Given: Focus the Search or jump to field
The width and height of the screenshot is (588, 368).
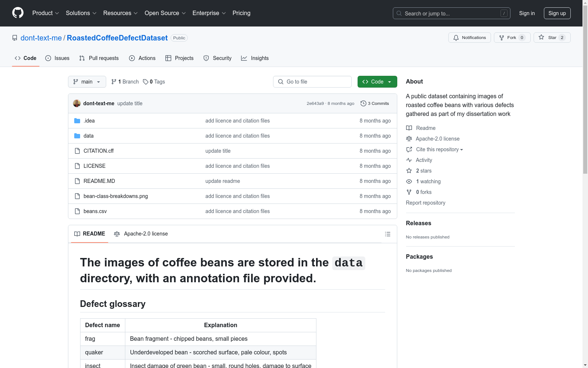Looking at the screenshot, I should [451, 13].
